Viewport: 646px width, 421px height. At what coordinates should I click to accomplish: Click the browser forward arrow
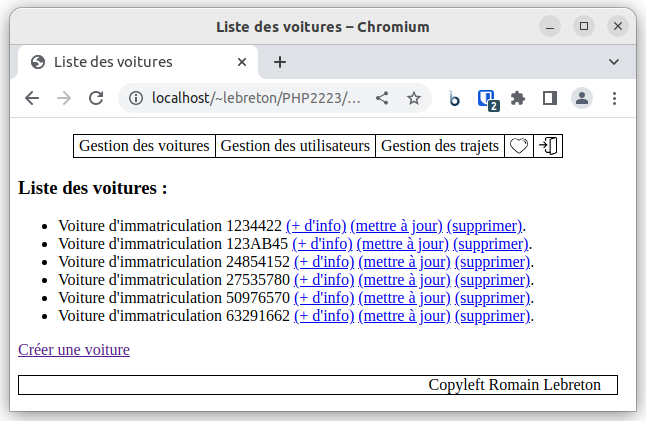[64, 98]
